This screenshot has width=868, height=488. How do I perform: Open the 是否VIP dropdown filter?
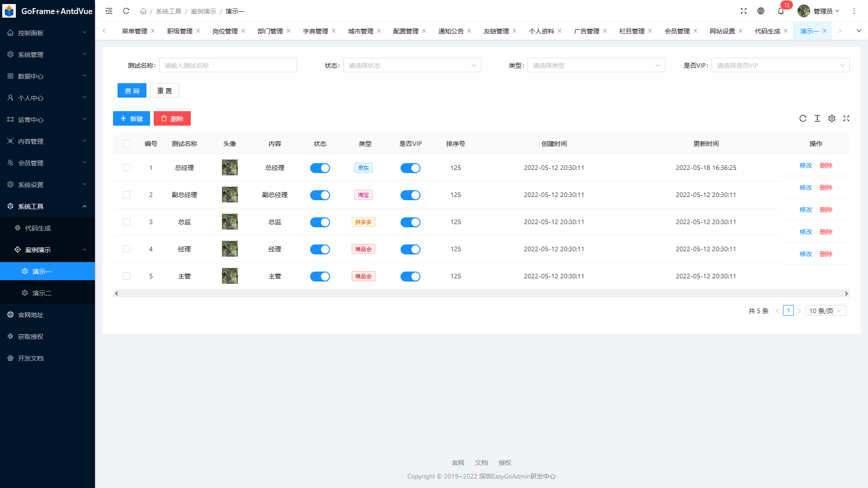(x=780, y=66)
